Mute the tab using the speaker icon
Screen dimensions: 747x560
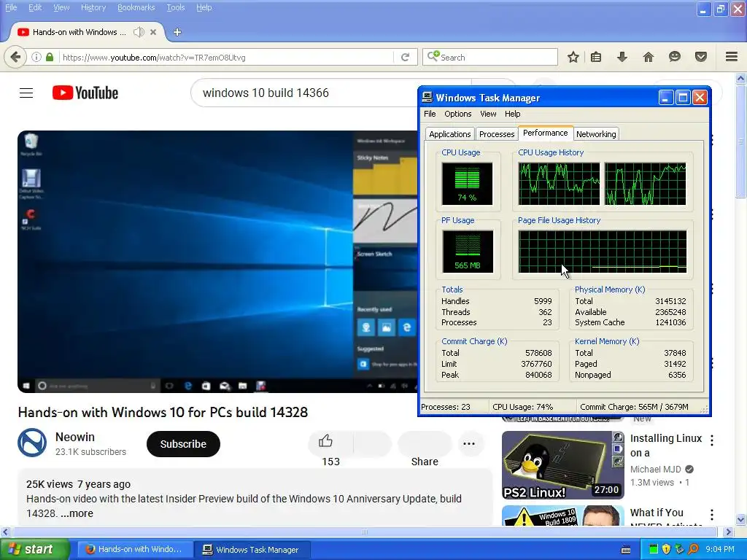[x=139, y=32]
